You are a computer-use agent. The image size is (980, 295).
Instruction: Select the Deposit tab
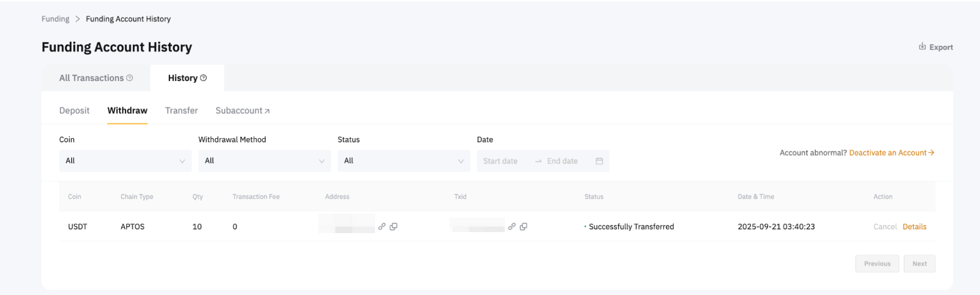(x=74, y=110)
